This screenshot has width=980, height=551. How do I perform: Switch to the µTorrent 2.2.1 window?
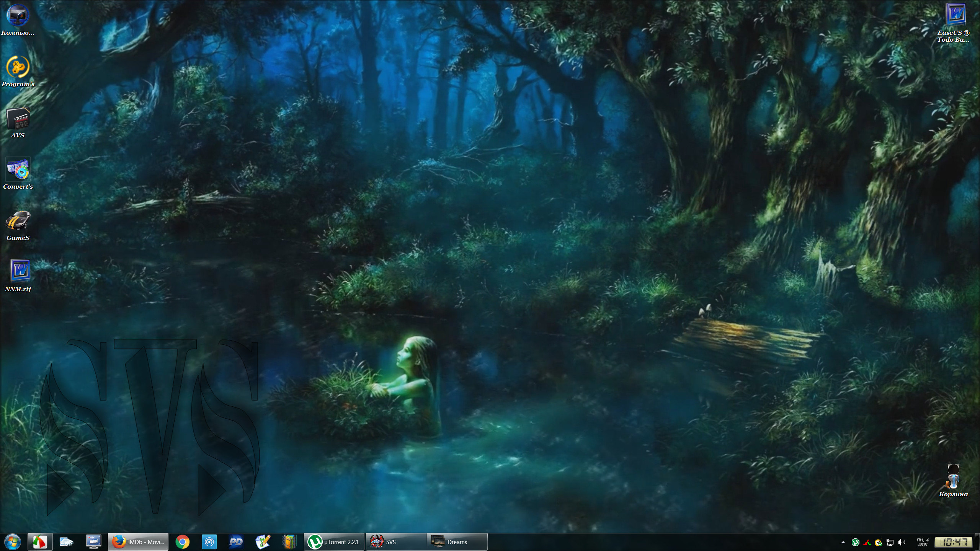tap(334, 542)
